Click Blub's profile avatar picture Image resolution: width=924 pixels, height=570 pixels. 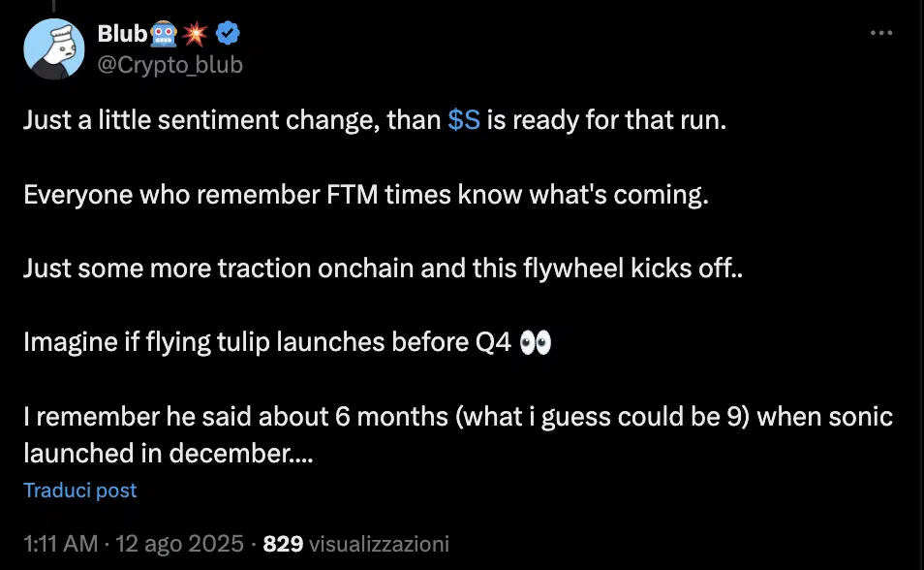click(x=54, y=48)
